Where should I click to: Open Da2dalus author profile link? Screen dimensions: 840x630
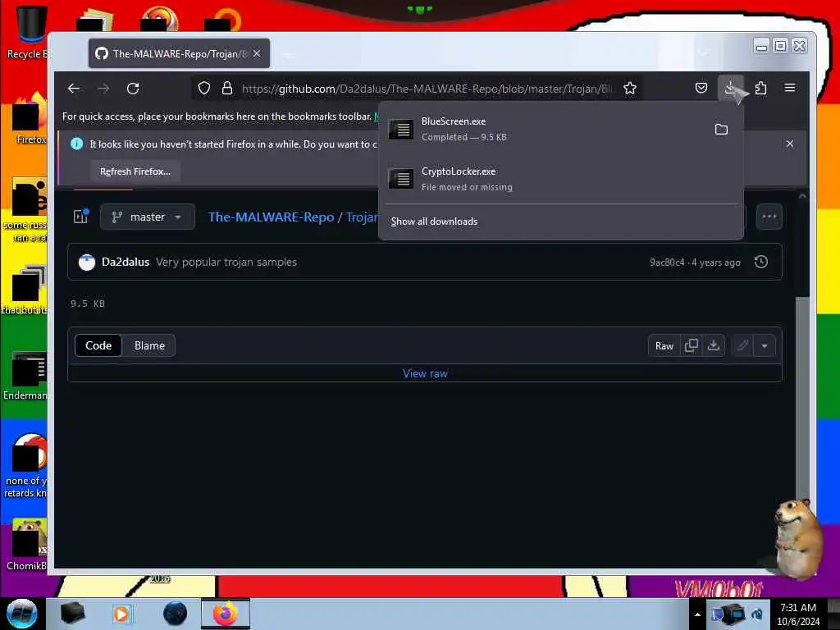[126, 262]
